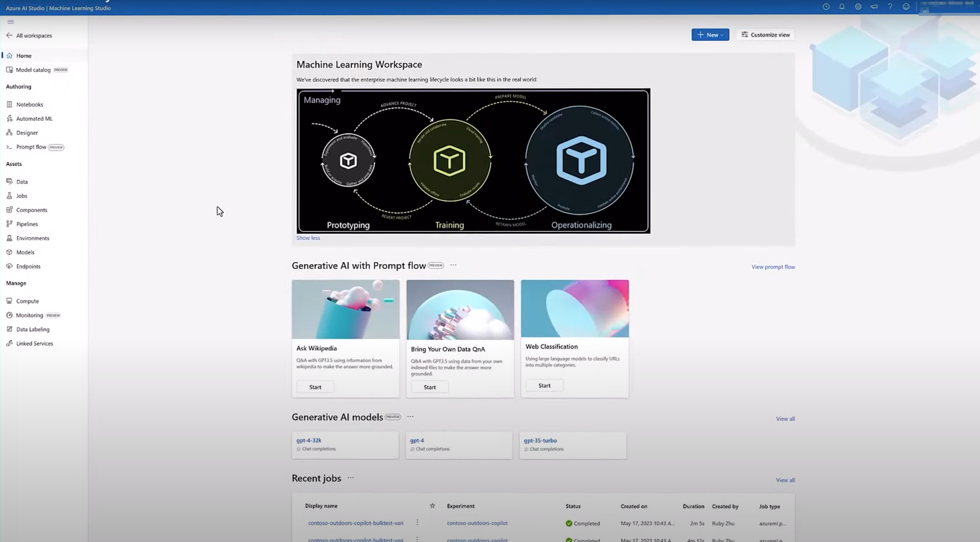
Task: Switch to the Home tab
Action: point(24,56)
